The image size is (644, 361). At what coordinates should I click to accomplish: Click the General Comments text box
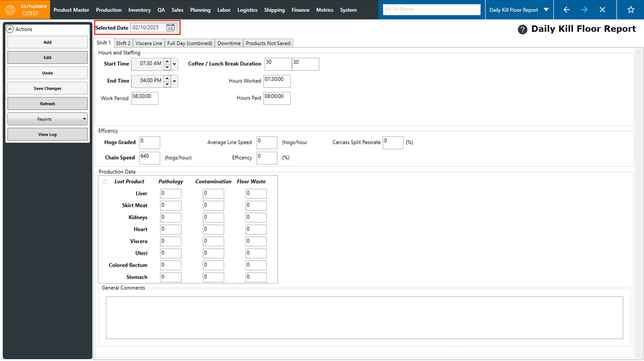pyautogui.click(x=364, y=317)
